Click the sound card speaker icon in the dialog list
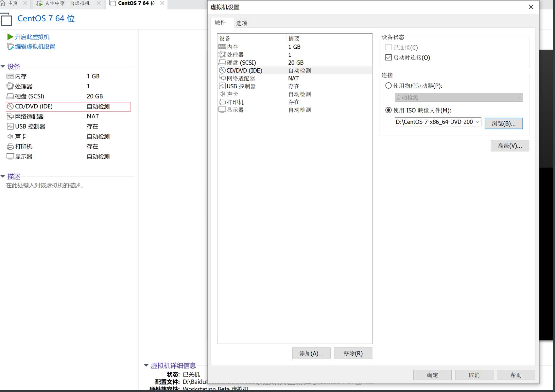Image resolution: width=555 pixels, height=392 pixels. point(222,94)
